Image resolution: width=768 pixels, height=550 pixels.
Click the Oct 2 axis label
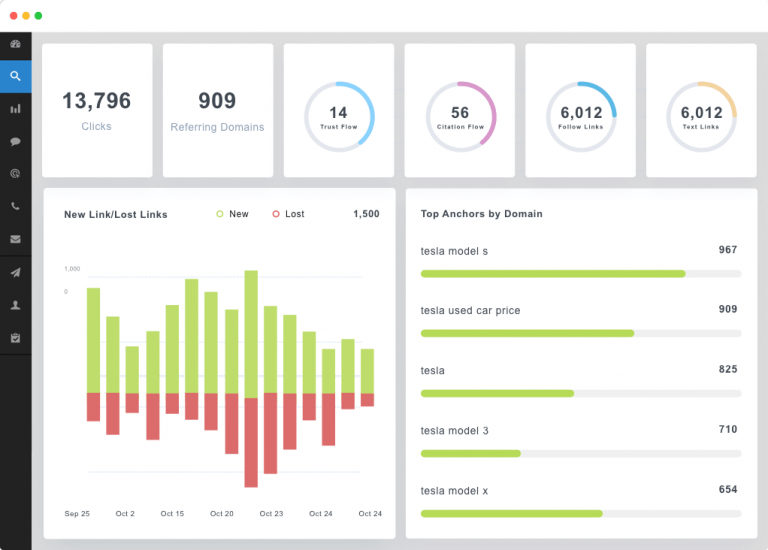coord(125,514)
